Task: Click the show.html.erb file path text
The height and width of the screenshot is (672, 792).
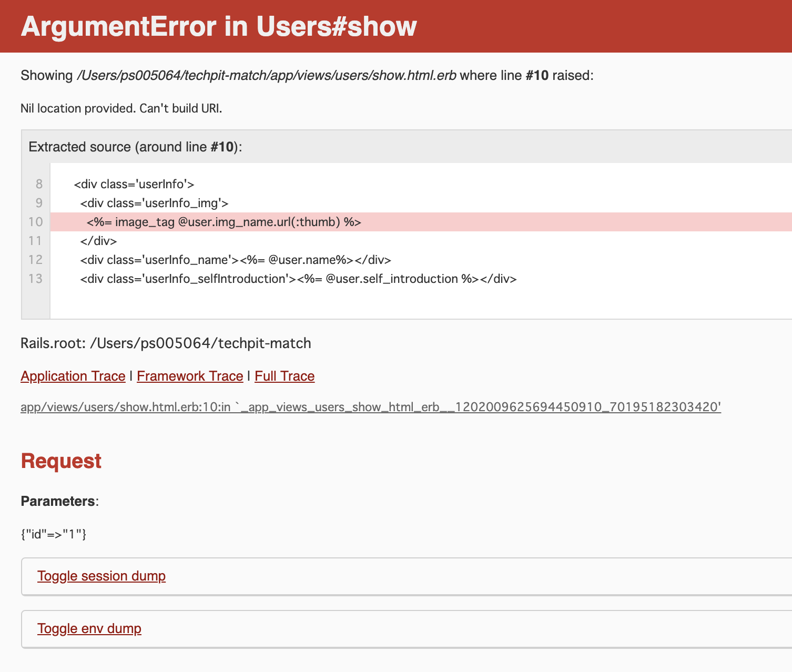Action: pyautogui.click(x=266, y=75)
